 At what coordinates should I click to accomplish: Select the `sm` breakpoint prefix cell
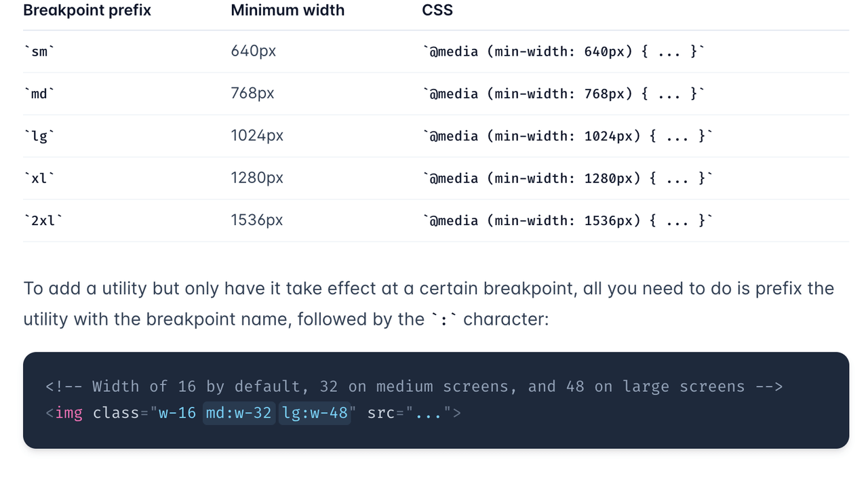(39, 52)
